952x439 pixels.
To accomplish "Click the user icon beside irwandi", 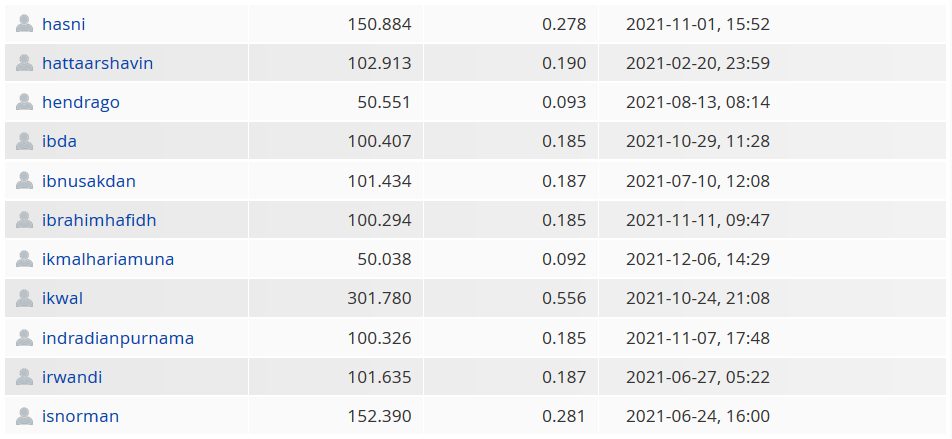I will [x=24, y=377].
